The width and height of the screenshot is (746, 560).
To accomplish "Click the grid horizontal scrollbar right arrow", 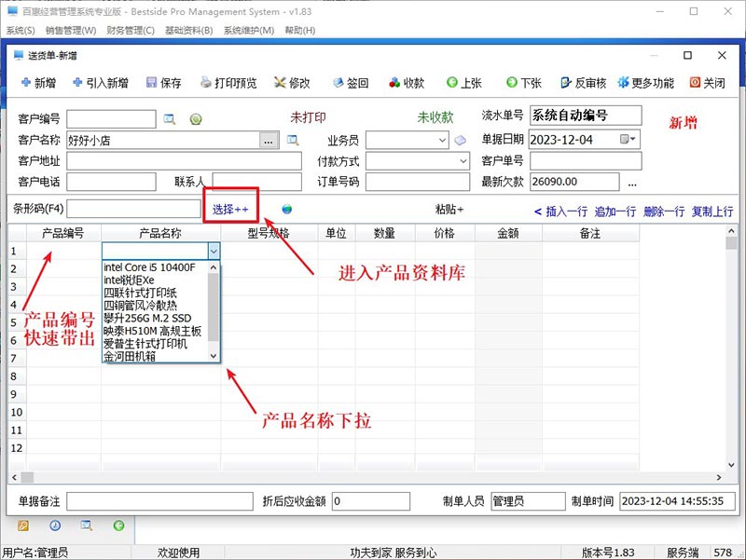I will point(719,477).
